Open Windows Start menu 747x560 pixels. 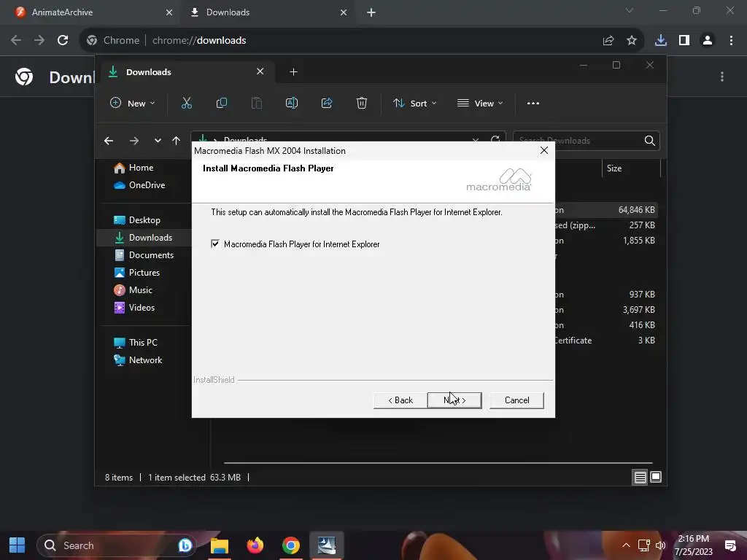[x=18, y=545]
